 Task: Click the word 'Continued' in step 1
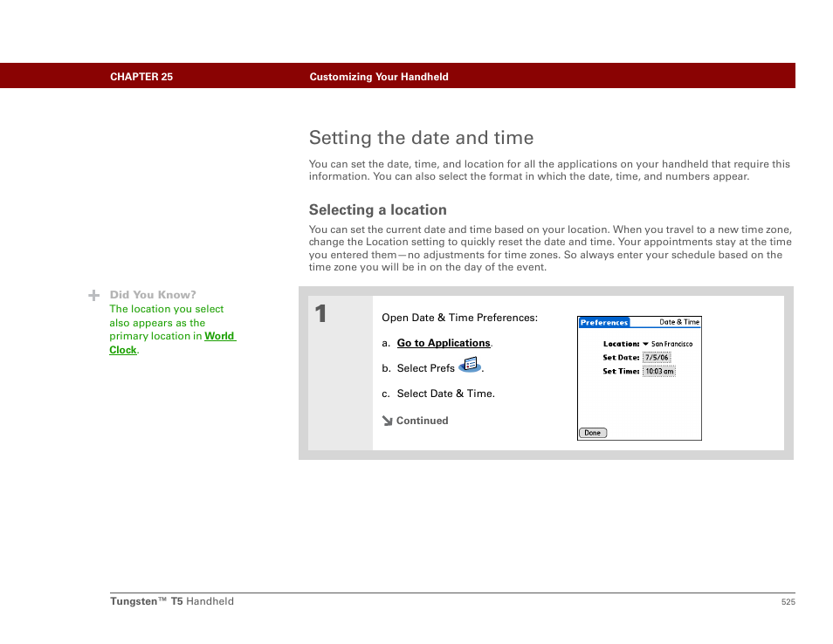coord(423,421)
